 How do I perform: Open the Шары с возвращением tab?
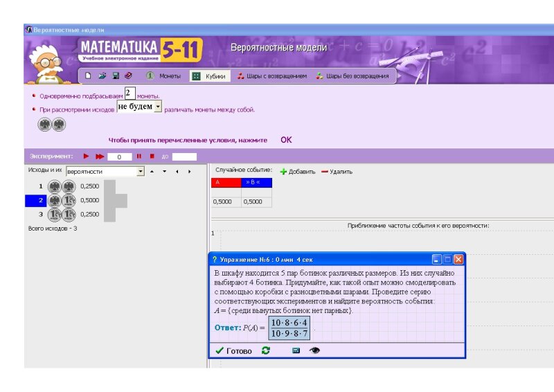tap(271, 76)
